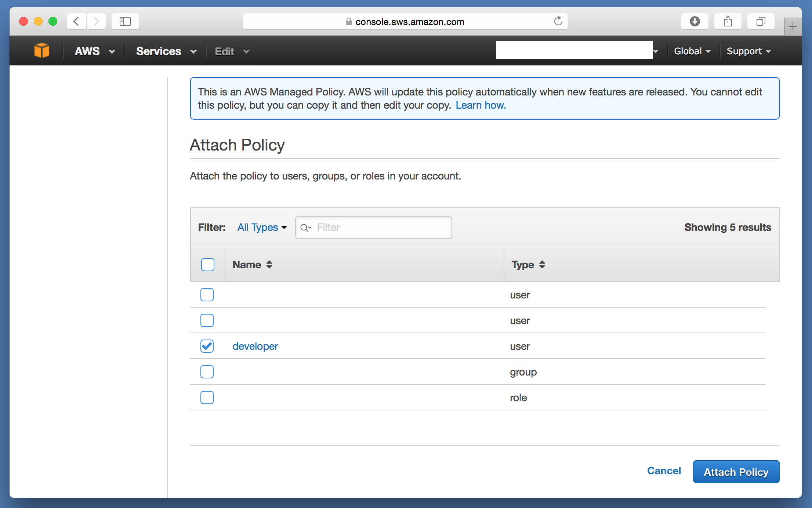Screen dimensions: 812x508
Task: Click the Share icon in toolbar
Action: coord(728,21)
